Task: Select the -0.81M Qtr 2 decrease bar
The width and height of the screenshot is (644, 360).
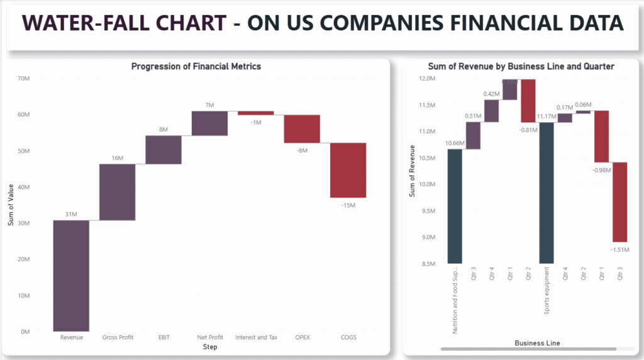Action: pos(528,101)
